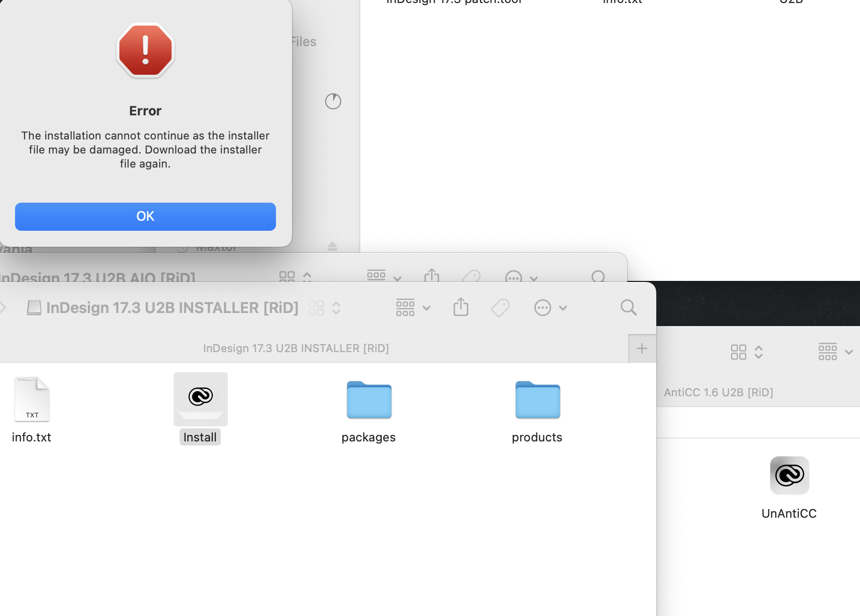
Task: Click the UnAntiCC name label
Action: [789, 514]
